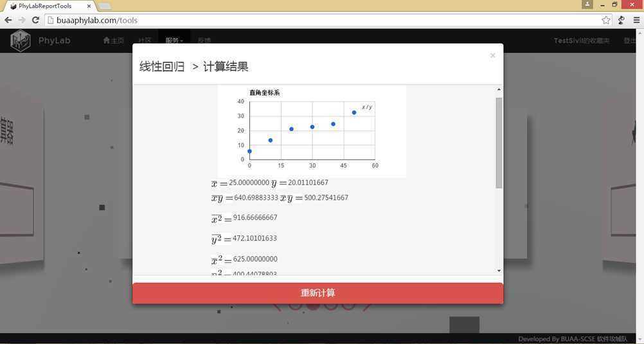Image resolution: width=644 pixels, height=344 pixels.
Task: Click the dialog vertical scrollbar thumb
Action: (499, 143)
